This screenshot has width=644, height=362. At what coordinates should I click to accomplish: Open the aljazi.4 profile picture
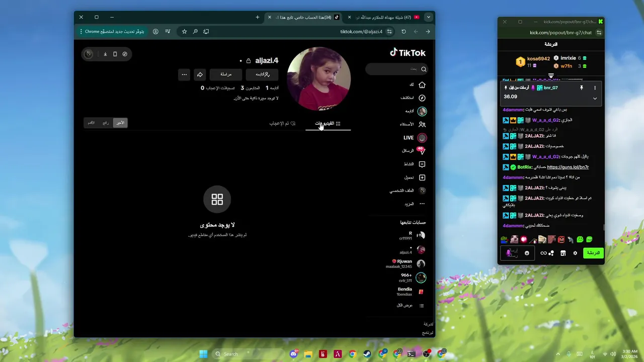(318, 79)
